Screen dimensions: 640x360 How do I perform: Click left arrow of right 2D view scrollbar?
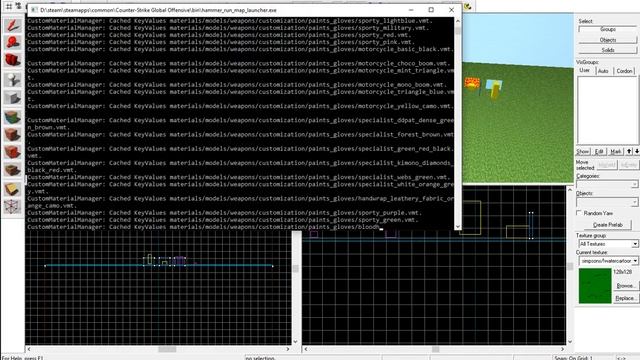[x=306, y=349]
